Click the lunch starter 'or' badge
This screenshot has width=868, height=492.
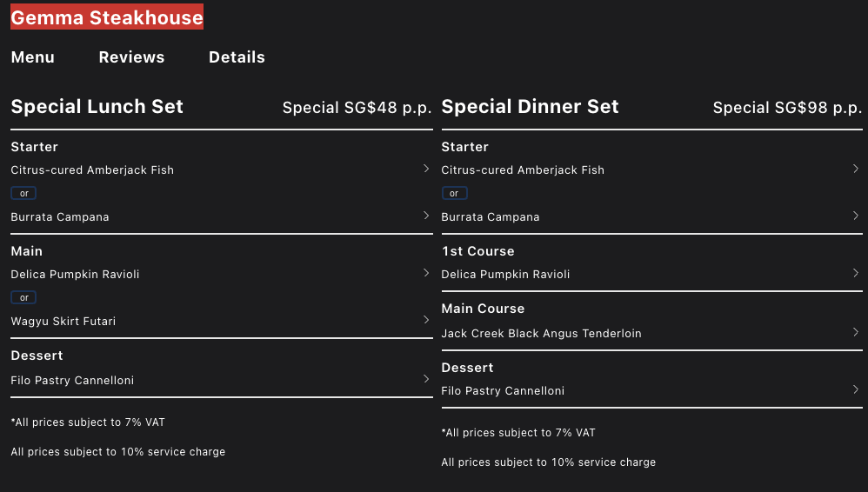coord(23,194)
